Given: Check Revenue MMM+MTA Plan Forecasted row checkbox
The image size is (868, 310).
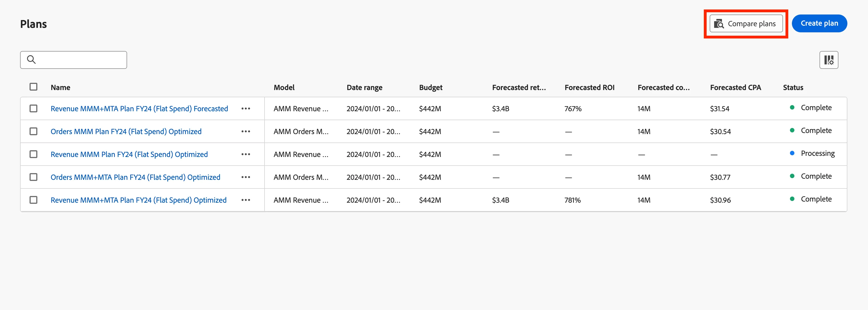Looking at the screenshot, I should pyautogui.click(x=33, y=108).
